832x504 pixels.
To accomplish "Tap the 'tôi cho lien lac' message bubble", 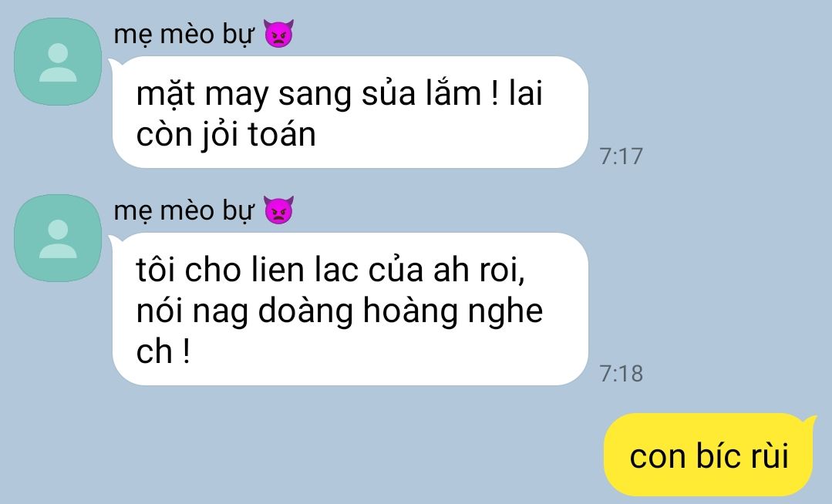I will point(350,309).
